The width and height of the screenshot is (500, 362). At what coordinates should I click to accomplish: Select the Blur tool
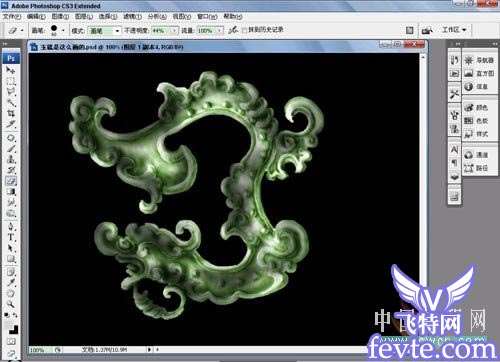click(x=11, y=202)
